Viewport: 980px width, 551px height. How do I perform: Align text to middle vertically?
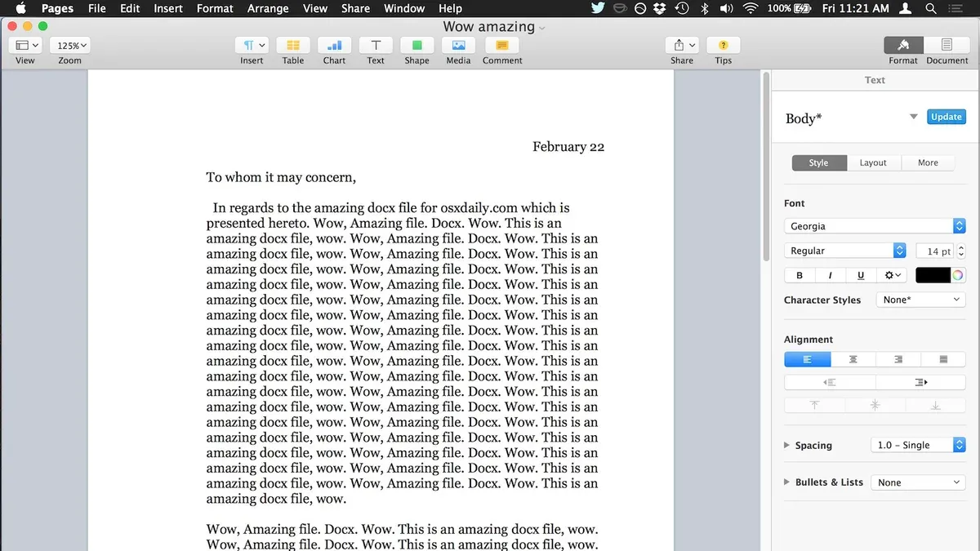pyautogui.click(x=875, y=405)
